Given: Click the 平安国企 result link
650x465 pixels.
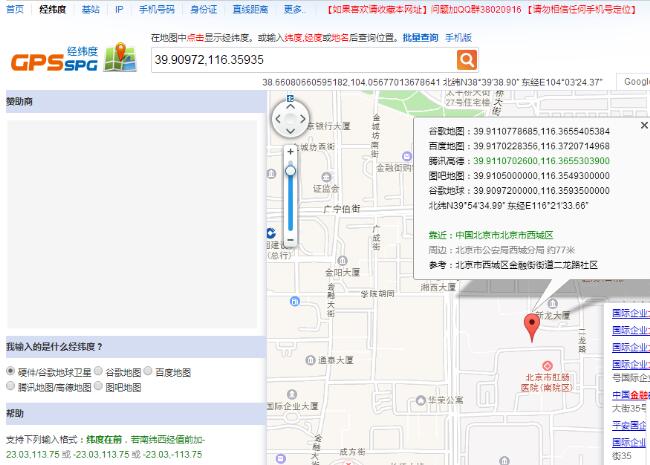Looking at the screenshot, I should [x=629, y=425].
